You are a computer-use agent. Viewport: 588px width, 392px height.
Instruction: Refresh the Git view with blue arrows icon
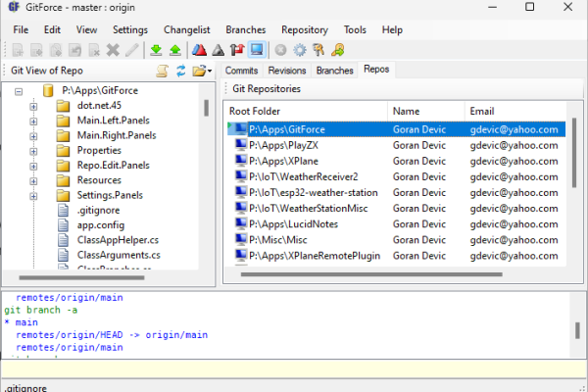181,71
